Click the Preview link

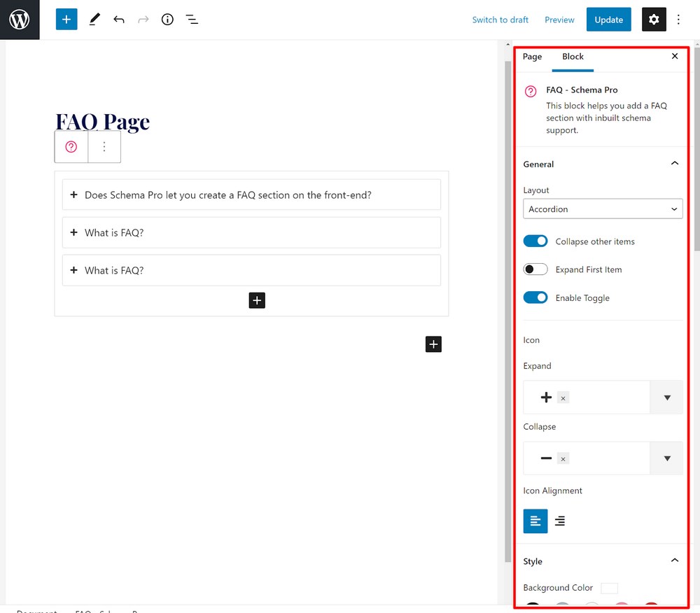pyautogui.click(x=559, y=20)
